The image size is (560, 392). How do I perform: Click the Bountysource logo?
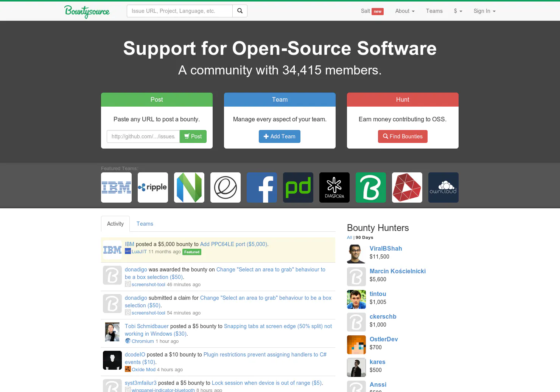point(87,11)
